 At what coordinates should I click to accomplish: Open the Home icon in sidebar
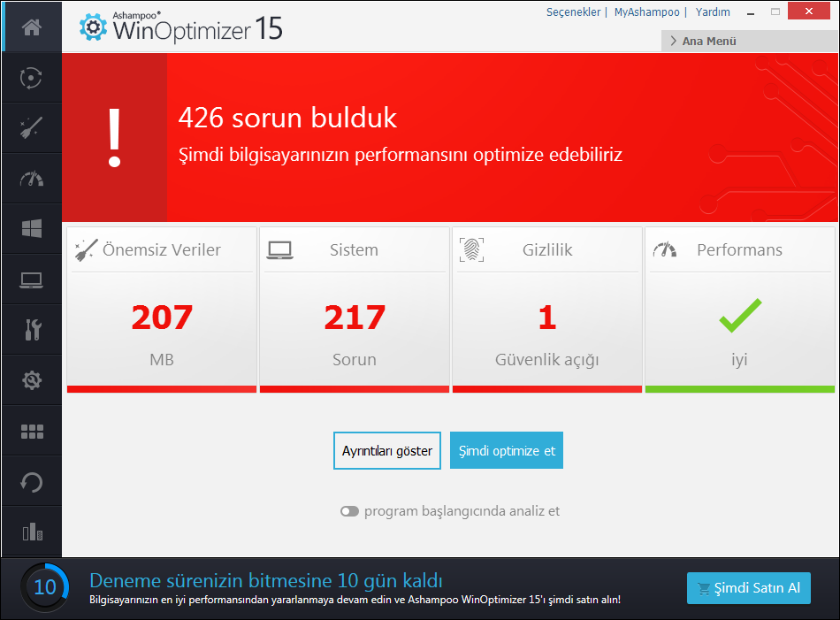click(32, 27)
